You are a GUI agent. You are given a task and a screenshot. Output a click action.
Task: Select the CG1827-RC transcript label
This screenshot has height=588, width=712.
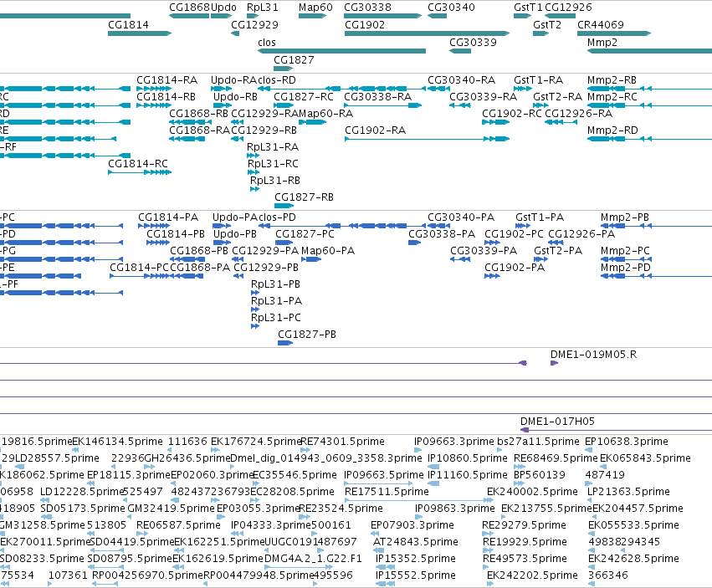click(x=304, y=97)
